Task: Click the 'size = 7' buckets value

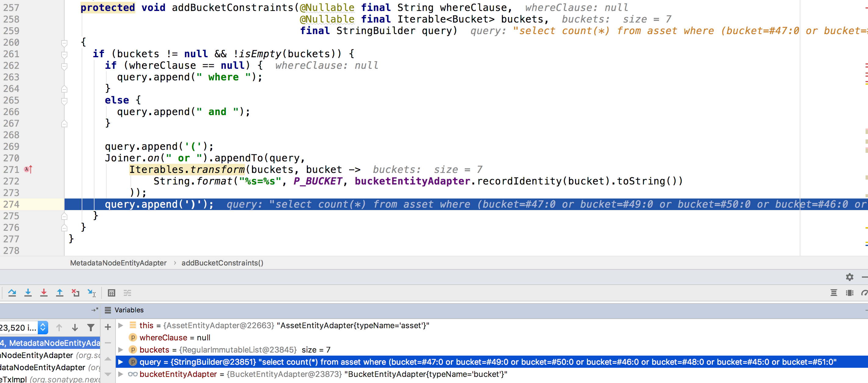Action: point(316,350)
